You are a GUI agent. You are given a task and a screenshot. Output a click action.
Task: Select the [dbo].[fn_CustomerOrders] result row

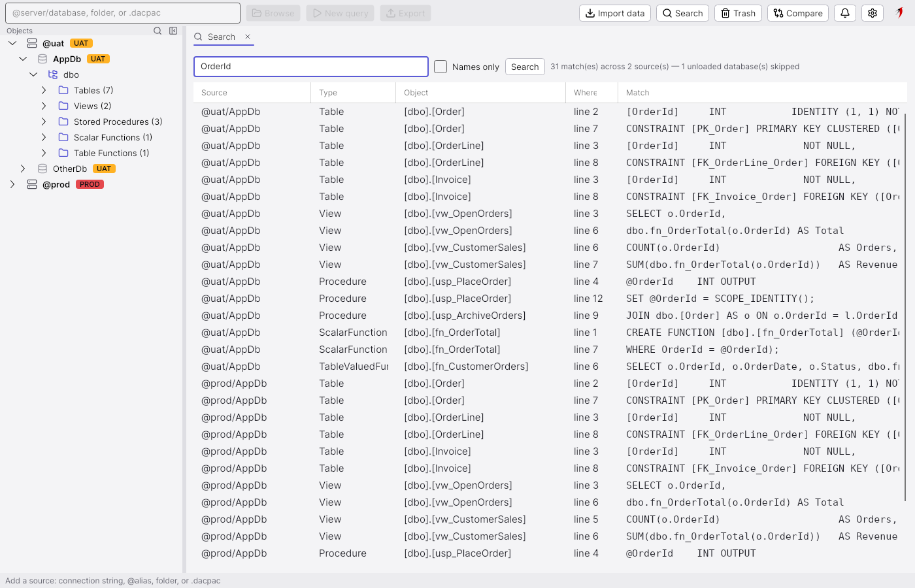click(x=550, y=367)
